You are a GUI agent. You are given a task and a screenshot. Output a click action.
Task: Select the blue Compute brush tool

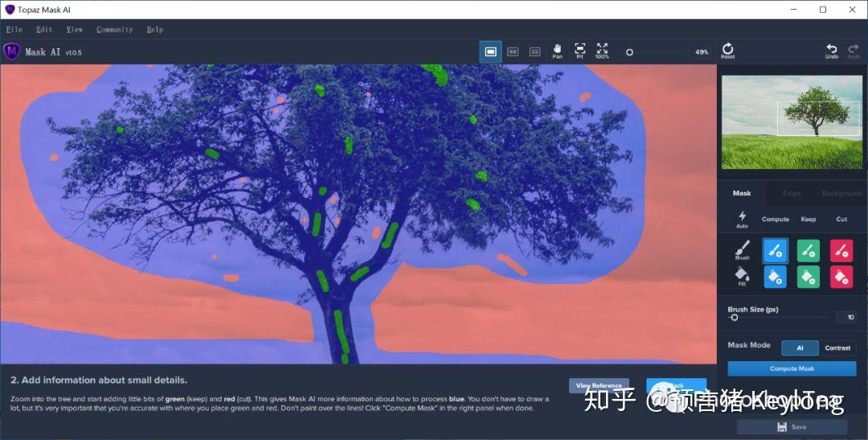775,250
